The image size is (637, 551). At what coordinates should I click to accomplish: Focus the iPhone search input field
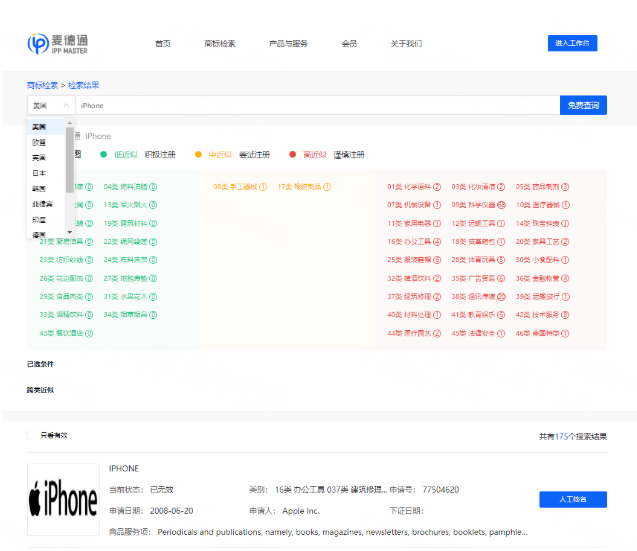click(x=318, y=106)
